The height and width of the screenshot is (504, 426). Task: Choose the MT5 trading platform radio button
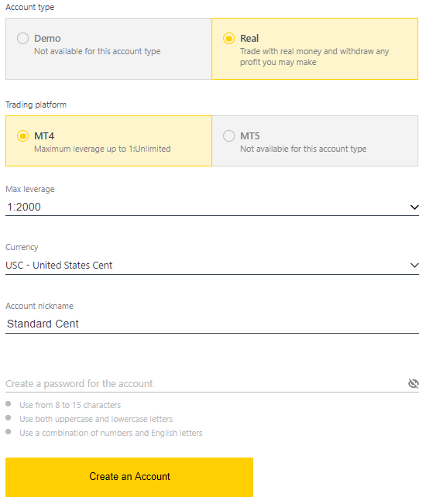(228, 136)
